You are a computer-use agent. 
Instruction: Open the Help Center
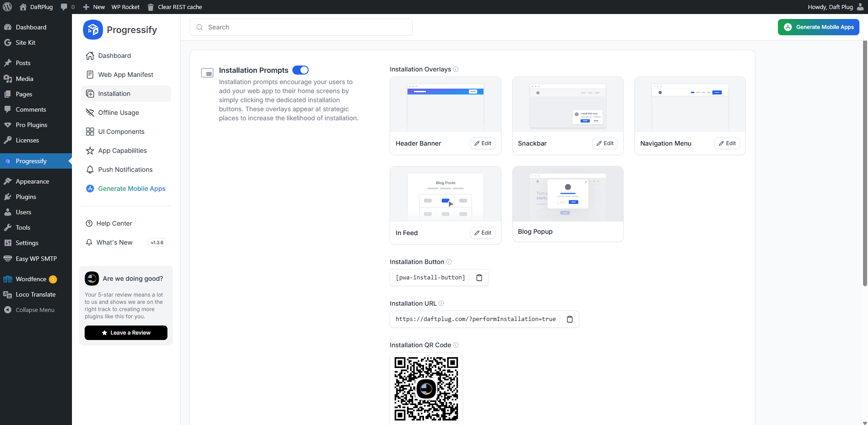(114, 223)
